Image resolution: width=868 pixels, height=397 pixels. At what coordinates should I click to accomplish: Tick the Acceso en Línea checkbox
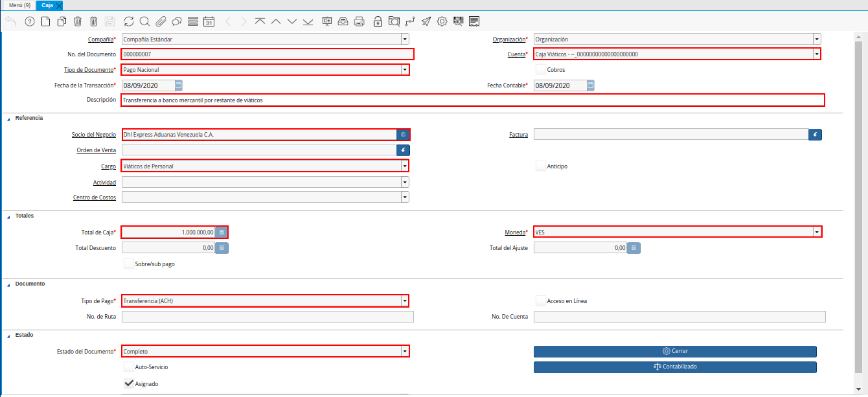pos(541,301)
